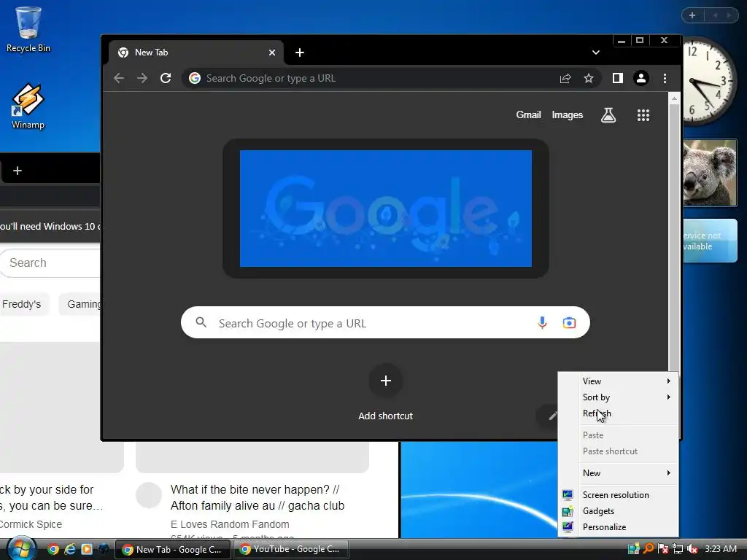Go back using the Chrome back arrow
Screen dimensions: 747x560
tap(119, 78)
